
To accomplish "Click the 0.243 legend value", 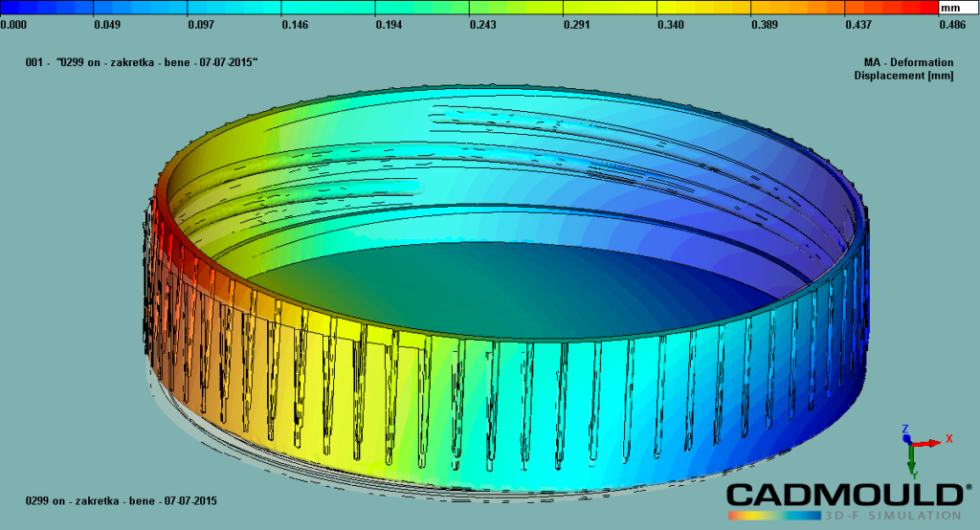I will (x=482, y=24).
